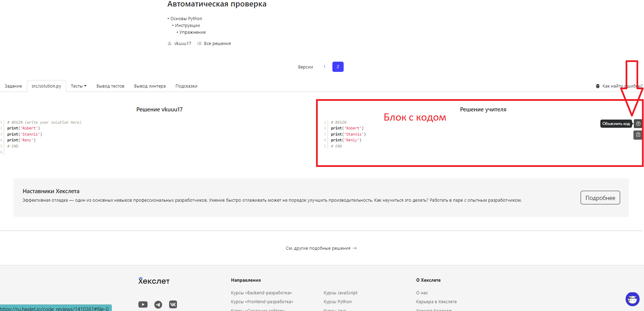Expand the Тесты dropdown tab
This screenshot has width=644, height=311.
pyautogui.click(x=78, y=86)
